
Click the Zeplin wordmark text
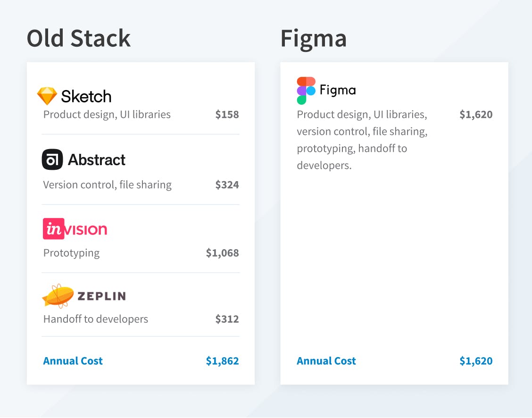pyautogui.click(x=101, y=296)
